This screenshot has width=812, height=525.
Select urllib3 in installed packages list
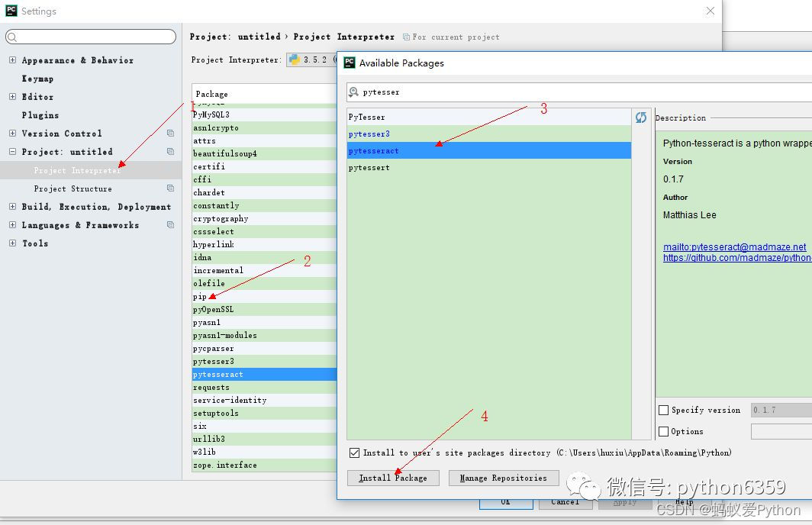click(264, 439)
